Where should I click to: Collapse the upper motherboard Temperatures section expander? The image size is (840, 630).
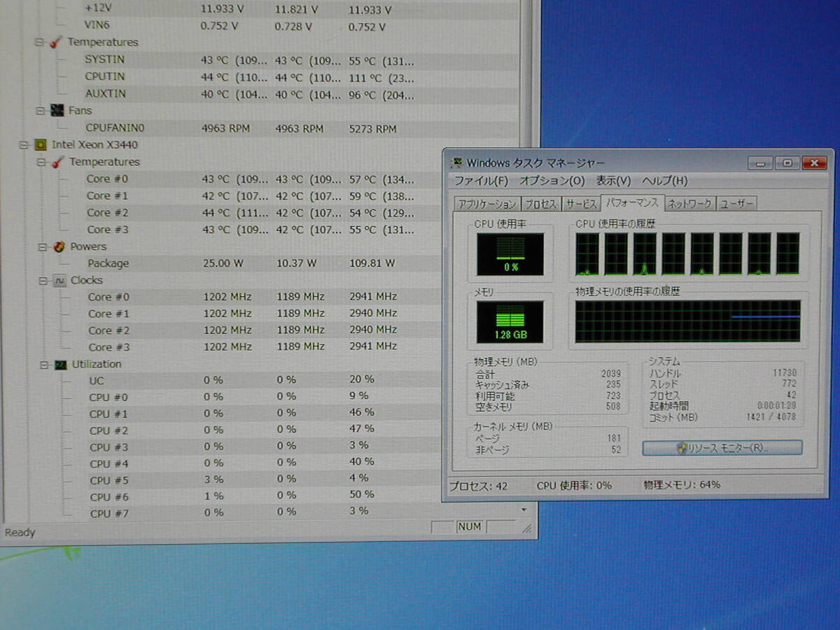tap(39, 42)
